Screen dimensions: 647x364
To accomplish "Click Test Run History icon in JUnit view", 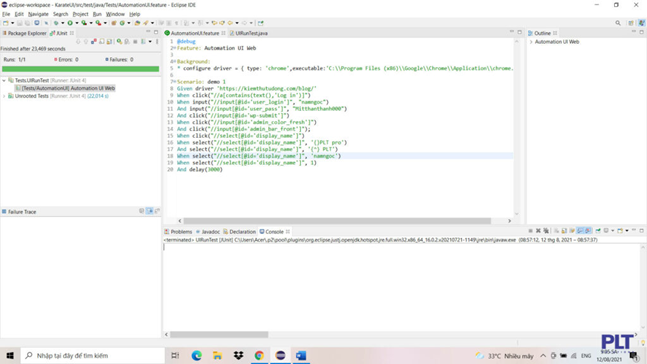I will point(143,41).
